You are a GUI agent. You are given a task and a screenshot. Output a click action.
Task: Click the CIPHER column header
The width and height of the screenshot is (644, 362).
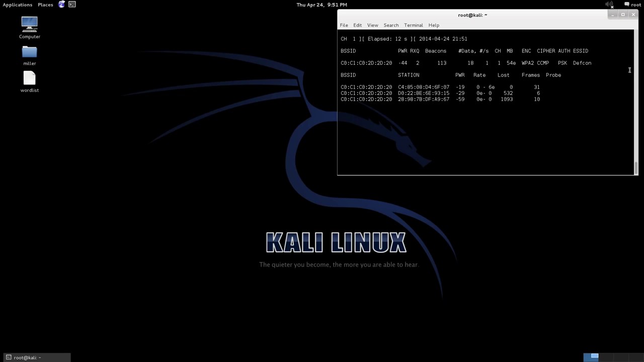pyautogui.click(x=546, y=51)
